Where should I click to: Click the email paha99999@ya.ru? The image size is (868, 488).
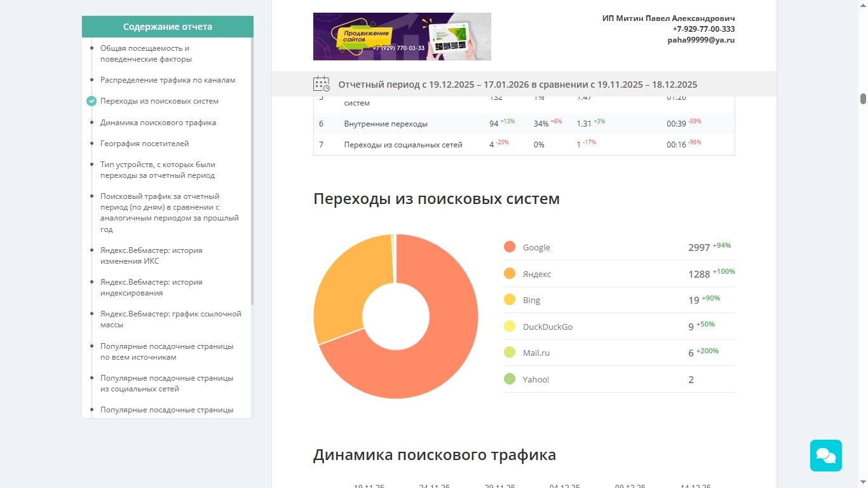click(701, 40)
